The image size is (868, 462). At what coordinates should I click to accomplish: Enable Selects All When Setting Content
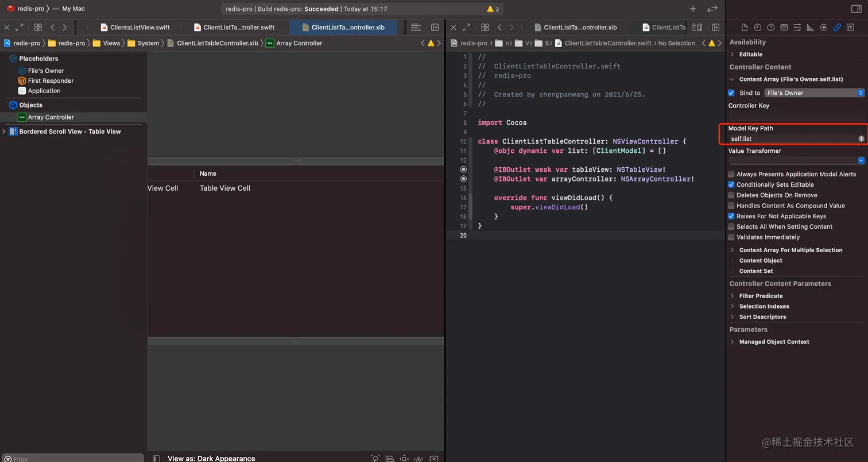tap(731, 226)
